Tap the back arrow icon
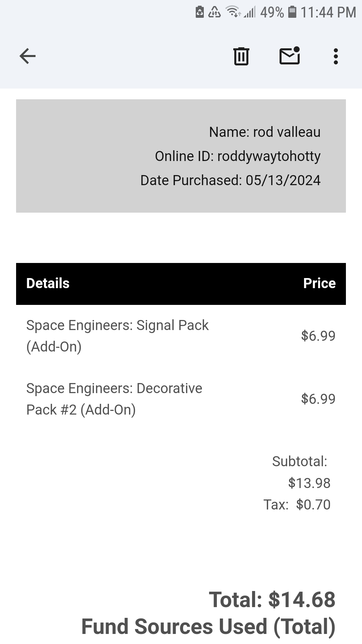The width and height of the screenshot is (362, 644). point(27,56)
